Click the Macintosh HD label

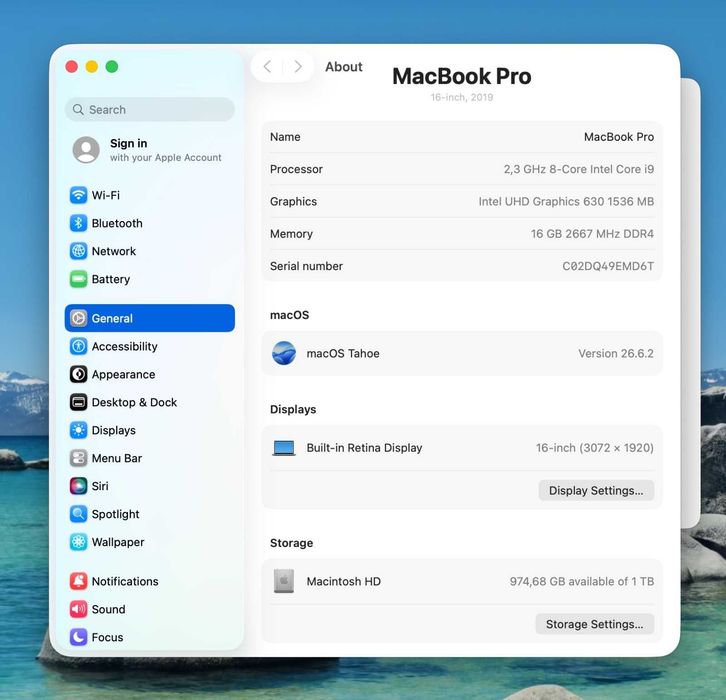(x=344, y=581)
